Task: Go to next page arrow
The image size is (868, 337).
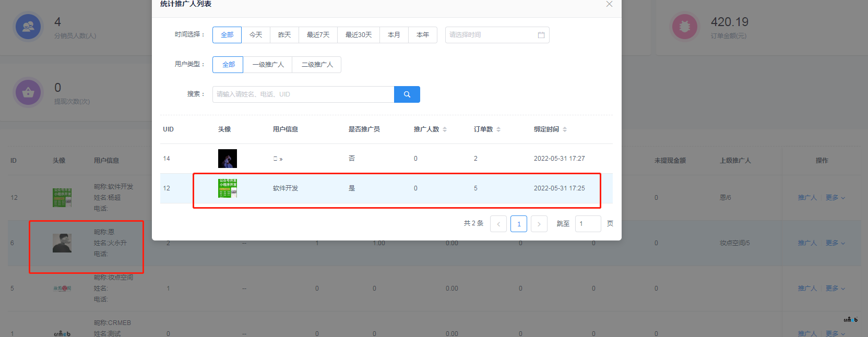Action: point(539,224)
